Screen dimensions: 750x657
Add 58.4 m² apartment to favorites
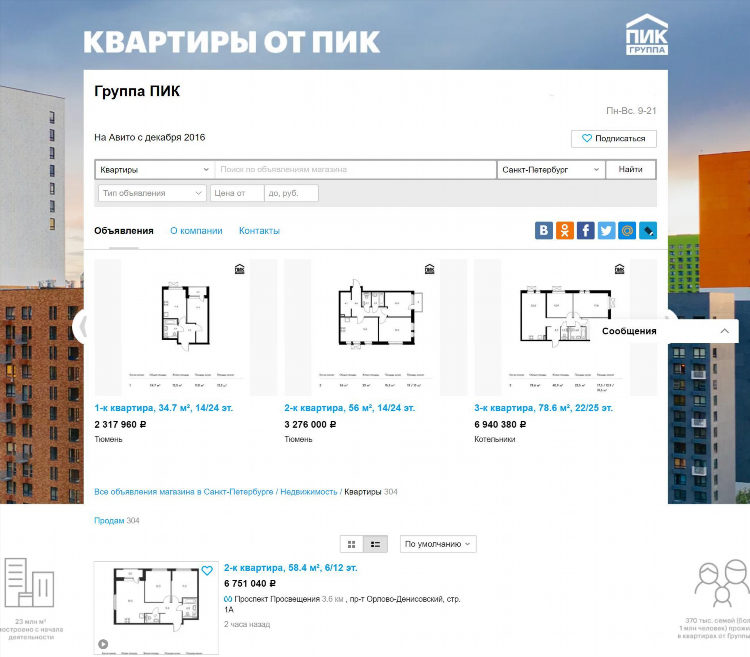point(207,570)
